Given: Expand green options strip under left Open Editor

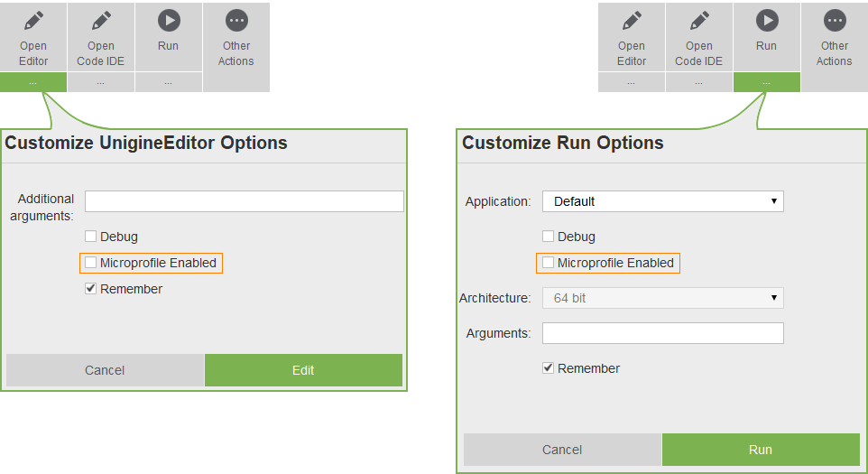Looking at the screenshot, I should point(33,82).
